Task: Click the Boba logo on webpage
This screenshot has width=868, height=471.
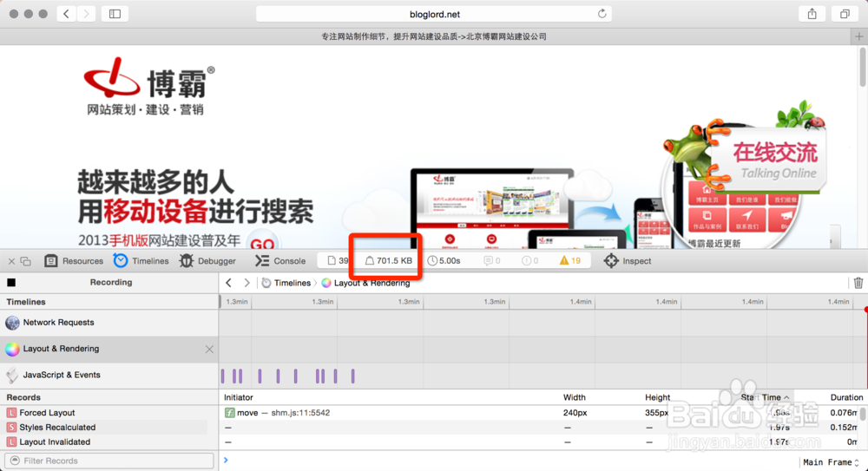Action: 149,86
